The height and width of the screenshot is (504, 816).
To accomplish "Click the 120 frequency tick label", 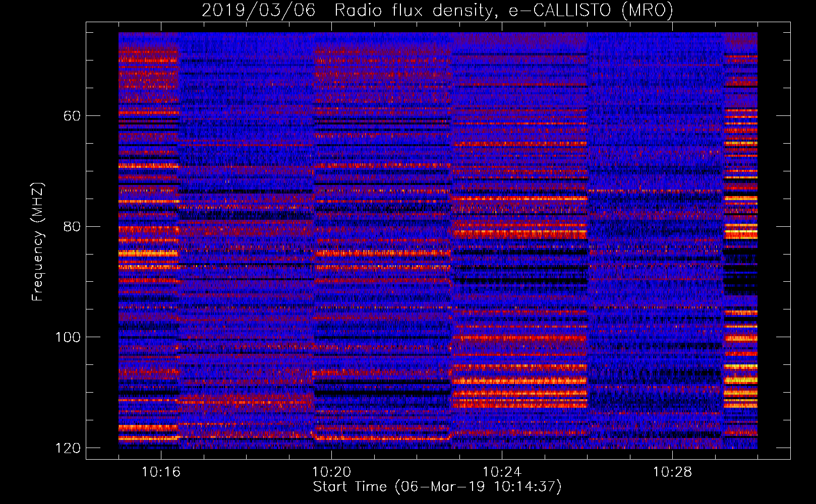I will point(68,448).
